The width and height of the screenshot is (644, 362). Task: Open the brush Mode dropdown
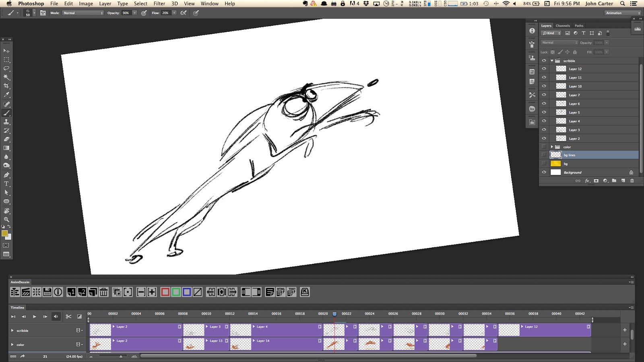tap(83, 13)
